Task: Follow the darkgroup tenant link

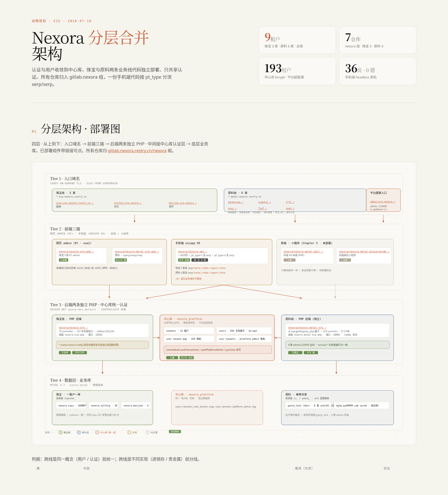Action: click(236, 202)
